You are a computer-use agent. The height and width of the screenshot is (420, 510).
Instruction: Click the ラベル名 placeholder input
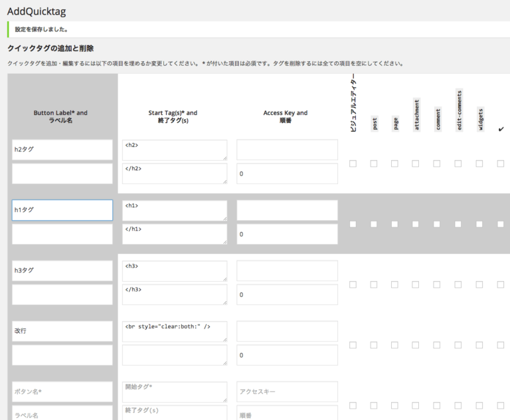[x=62, y=413]
